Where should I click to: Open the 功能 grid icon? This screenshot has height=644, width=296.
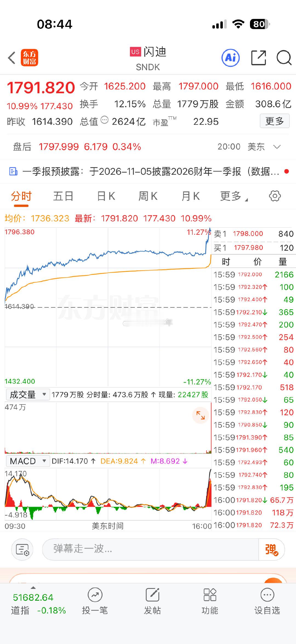(210, 595)
